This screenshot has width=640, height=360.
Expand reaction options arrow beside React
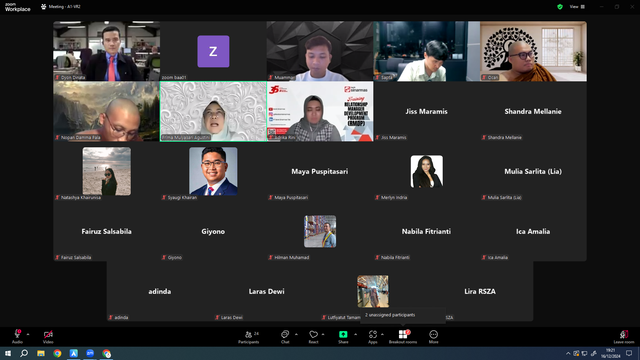323,334
